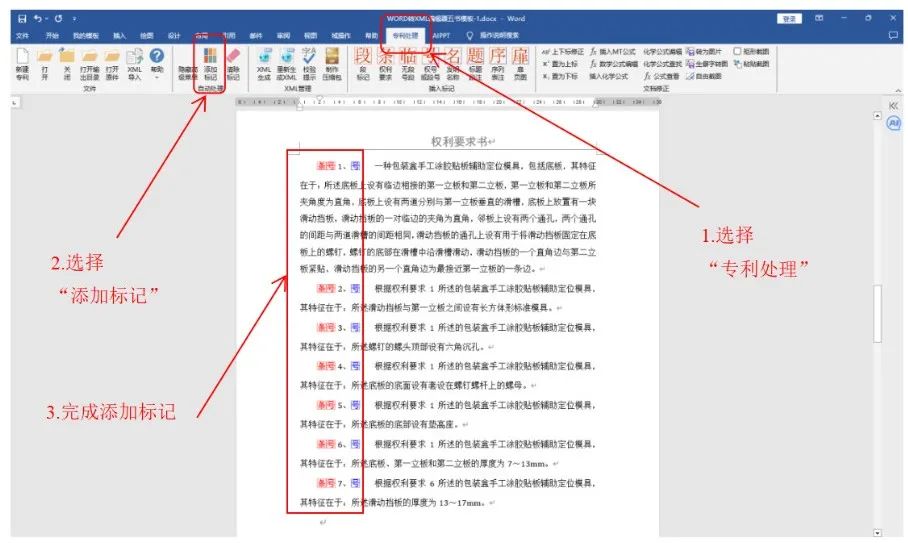Click 清除标记 eraser icon
The image size is (908, 543).
[x=233, y=64]
